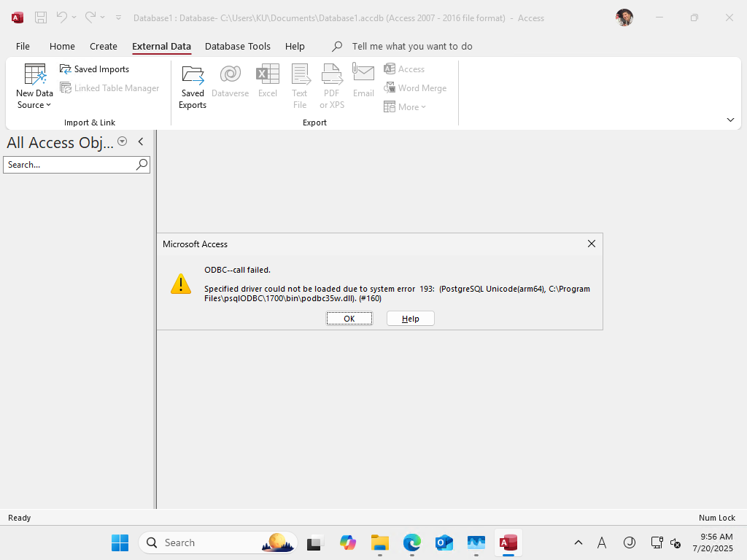This screenshot has width=747, height=560.
Task: Click the Dataverse export icon
Action: 230,81
